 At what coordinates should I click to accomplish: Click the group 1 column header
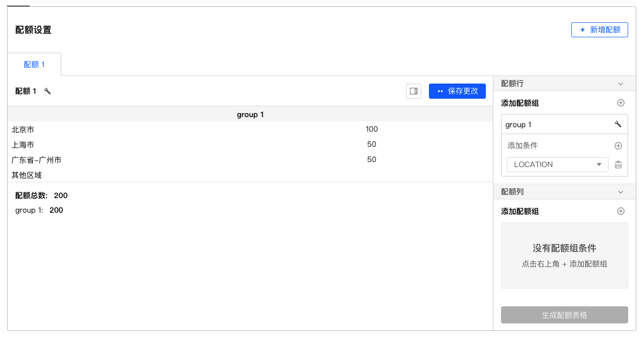250,115
